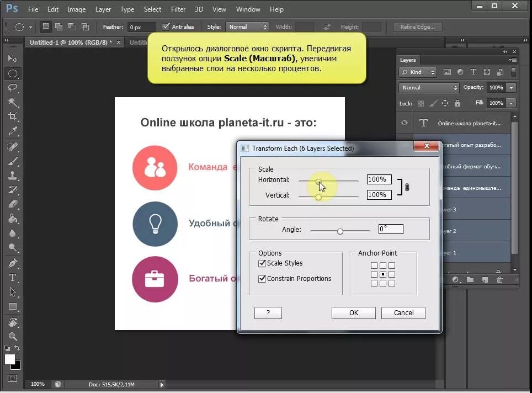Click foreground color swatch
The image size is (532, 393).
pyautogui.click(x=9, y=359)
